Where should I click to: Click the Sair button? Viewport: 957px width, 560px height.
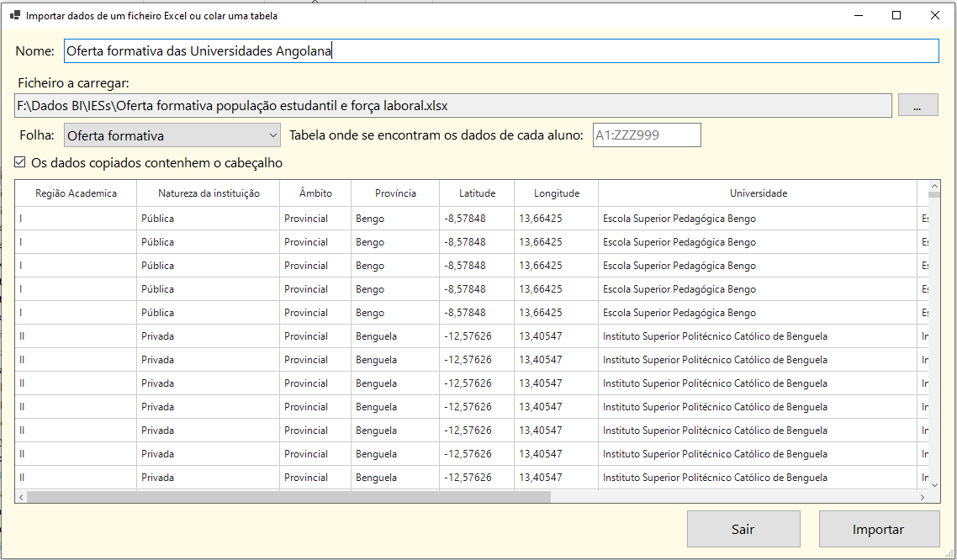[743, 529]
